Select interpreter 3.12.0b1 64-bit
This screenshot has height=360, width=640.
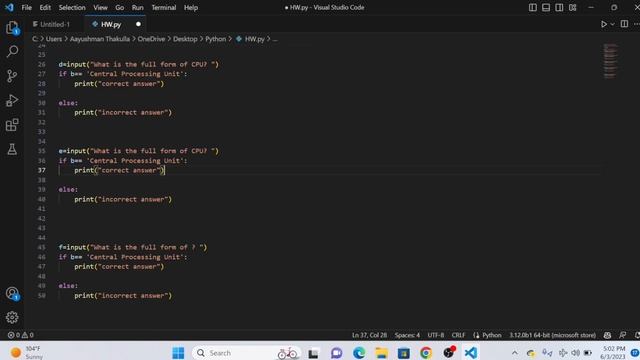click(552, 335)
